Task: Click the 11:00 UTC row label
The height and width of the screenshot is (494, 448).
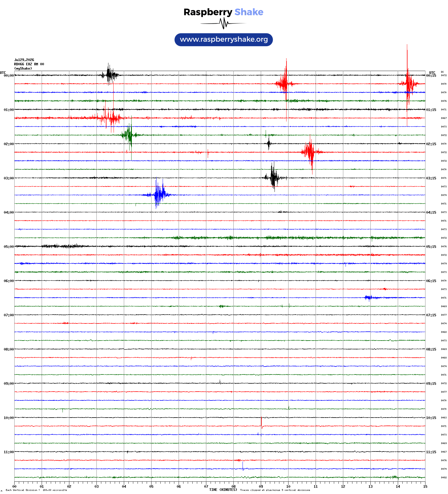Action: (9, 452)
